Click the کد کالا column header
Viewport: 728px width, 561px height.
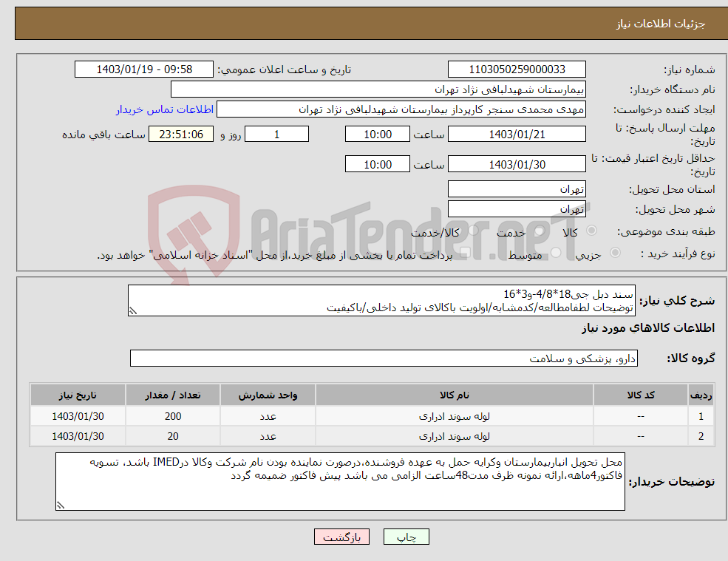pyautogui.click(x=641, y=395)
